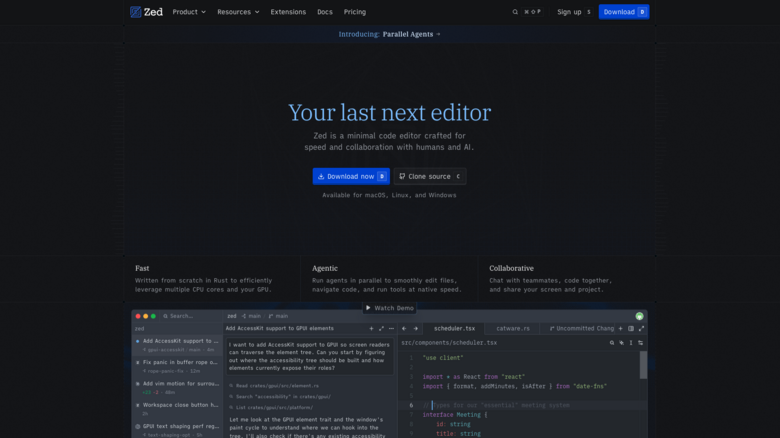Add a new tab with the editor plus icon
Viewport: 780px width, 438px height.
coord(620,328)
